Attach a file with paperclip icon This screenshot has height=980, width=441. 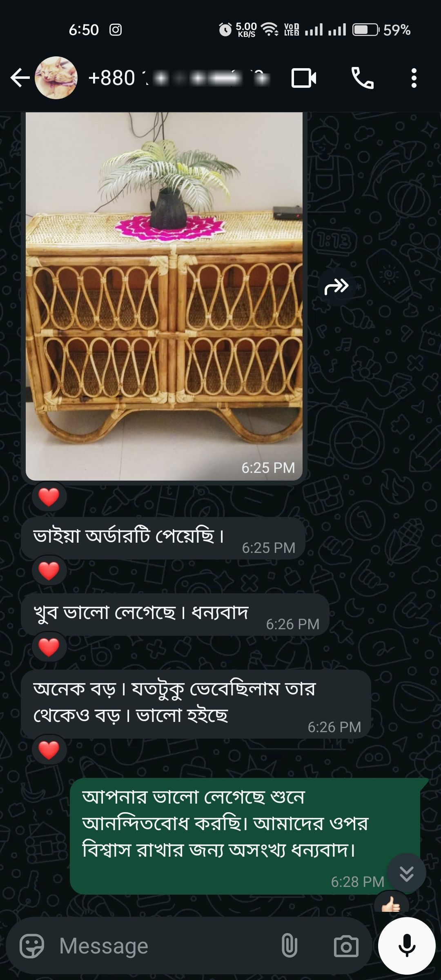[x=289, y=946]
